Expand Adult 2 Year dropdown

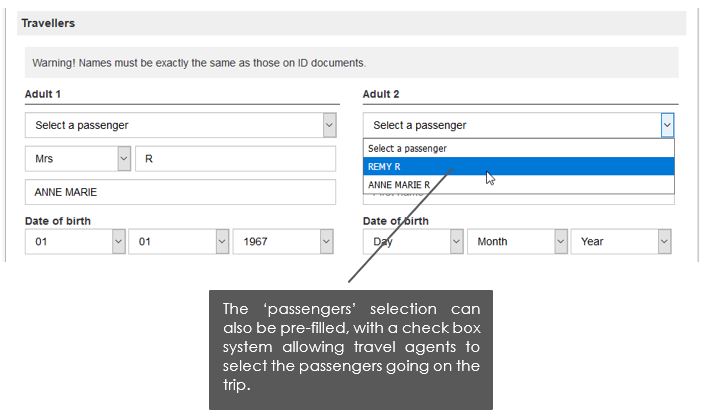coord(621,241)
